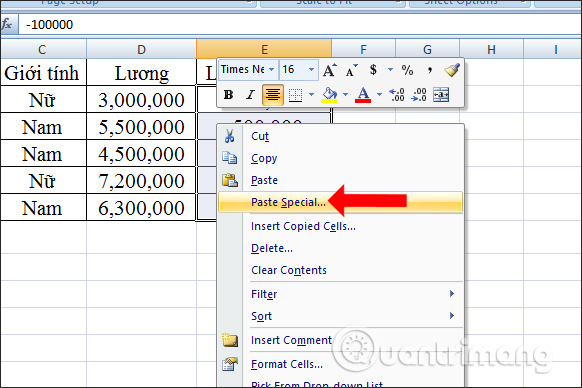Image resolution: width=582 pixels, height=388 pixels.
Task: Select column E header
Action: pyautogui.click(x=264, y=49)
